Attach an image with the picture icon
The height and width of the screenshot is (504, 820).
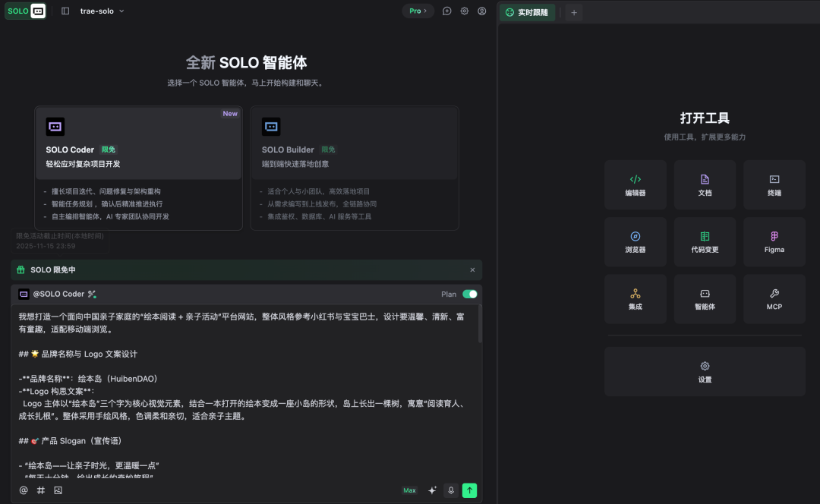click(x=58, y=490)
